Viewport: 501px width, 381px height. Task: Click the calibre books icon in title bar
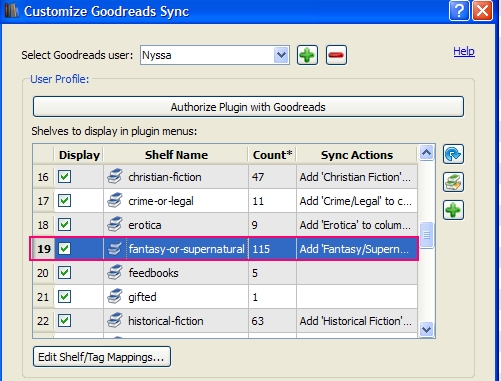(11, 11)
